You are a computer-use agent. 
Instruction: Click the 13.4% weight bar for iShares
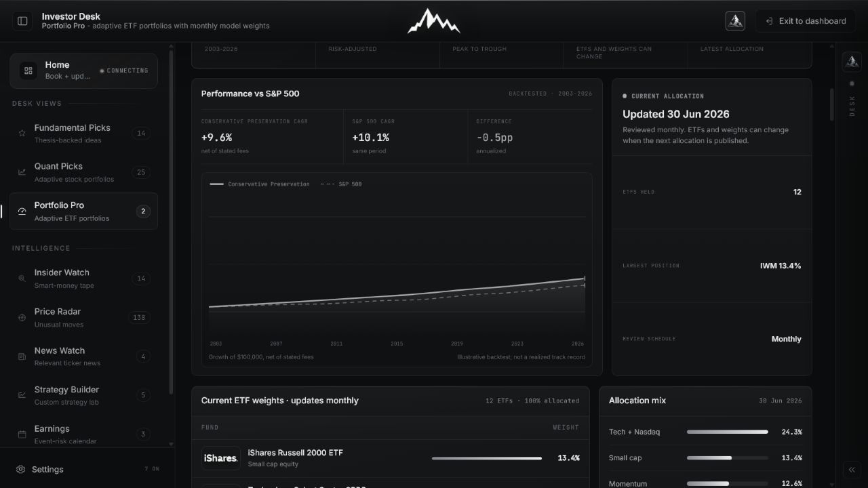487,458
